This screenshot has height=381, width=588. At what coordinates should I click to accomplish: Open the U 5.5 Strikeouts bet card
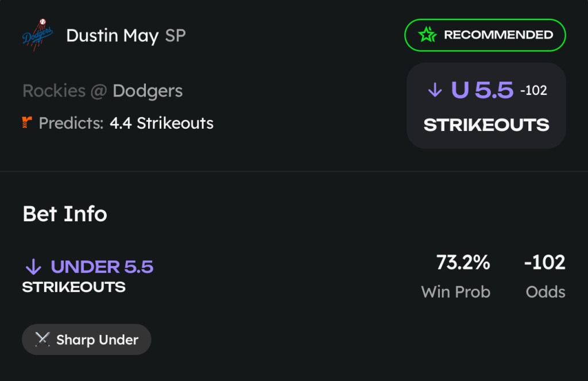tap(486, 106)
